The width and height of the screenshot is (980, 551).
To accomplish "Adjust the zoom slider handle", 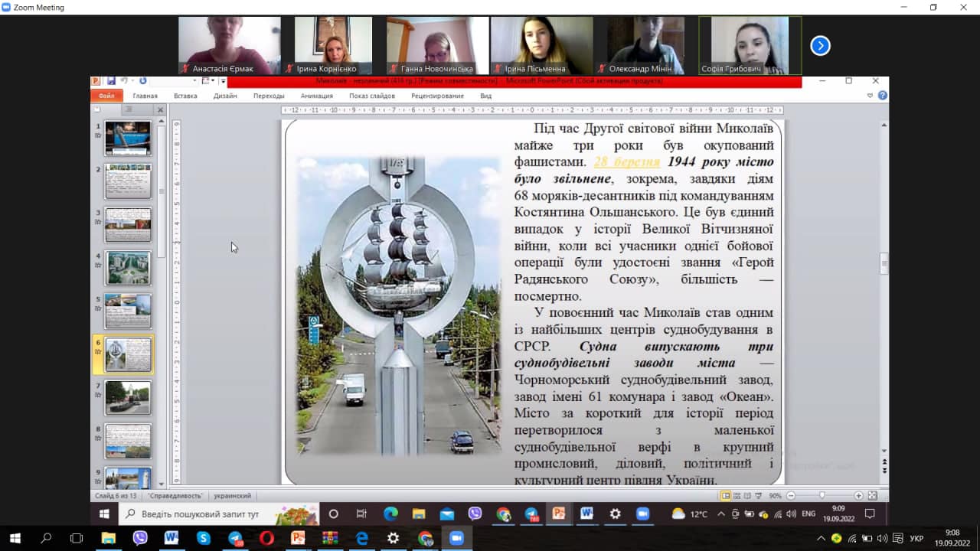I will (x=822, y=496).
